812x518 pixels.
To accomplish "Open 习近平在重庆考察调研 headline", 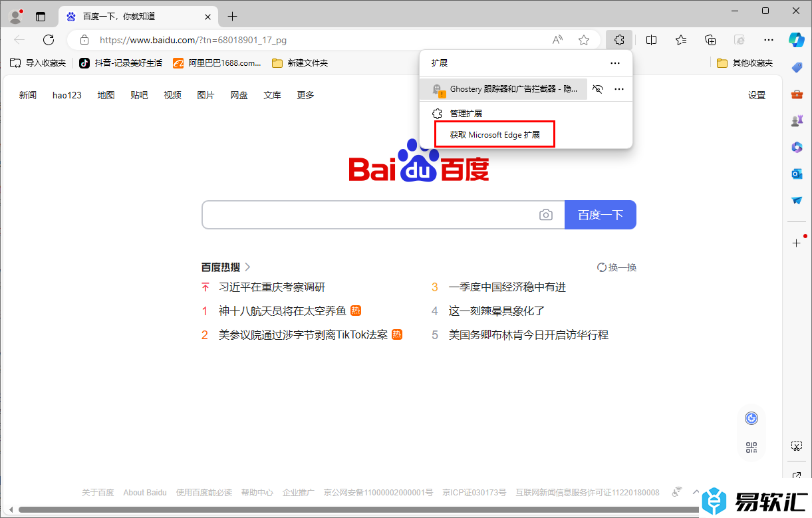I will click(272, 287).
